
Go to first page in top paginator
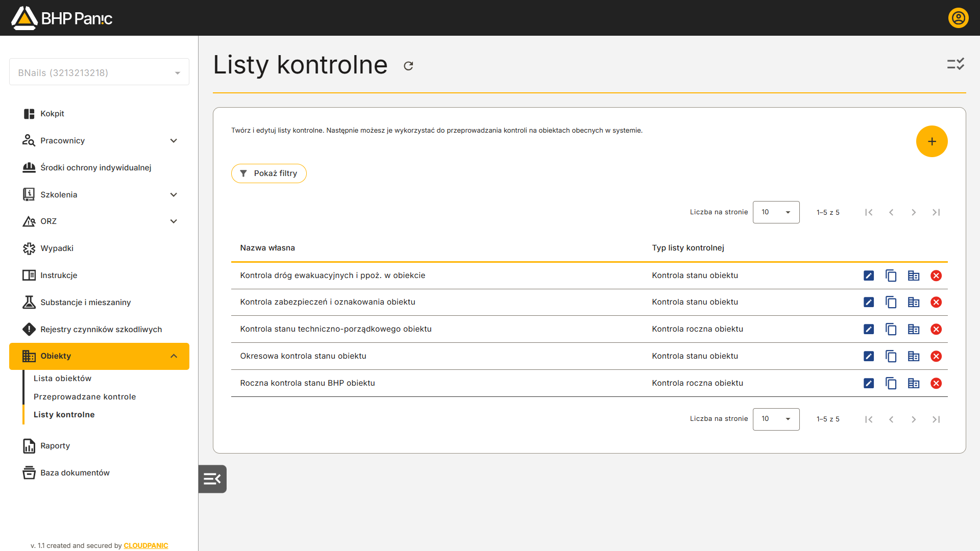(x=869, y=212)
